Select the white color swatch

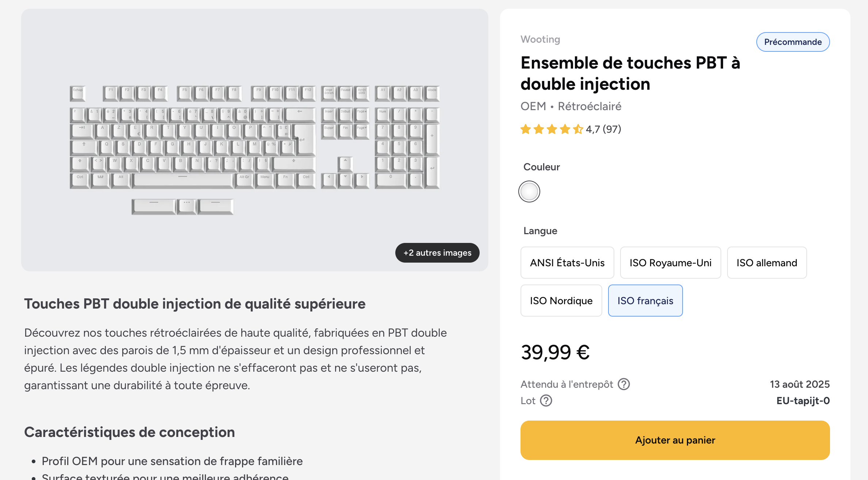[x=529, y=191]
